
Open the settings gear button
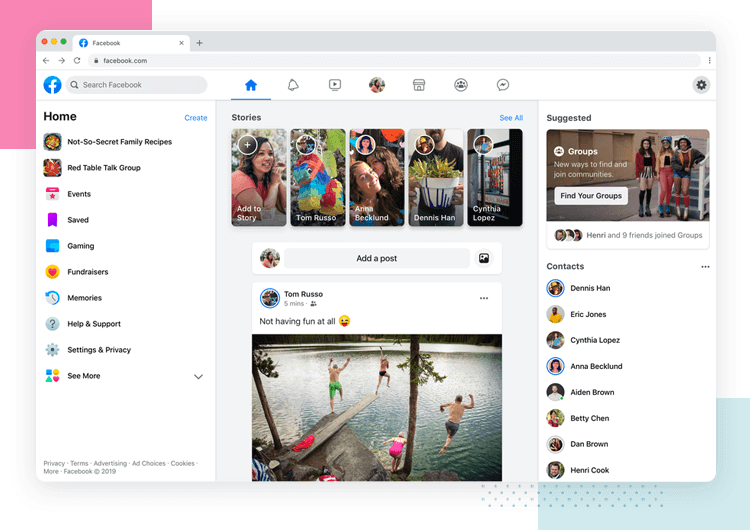coord(701,85)
